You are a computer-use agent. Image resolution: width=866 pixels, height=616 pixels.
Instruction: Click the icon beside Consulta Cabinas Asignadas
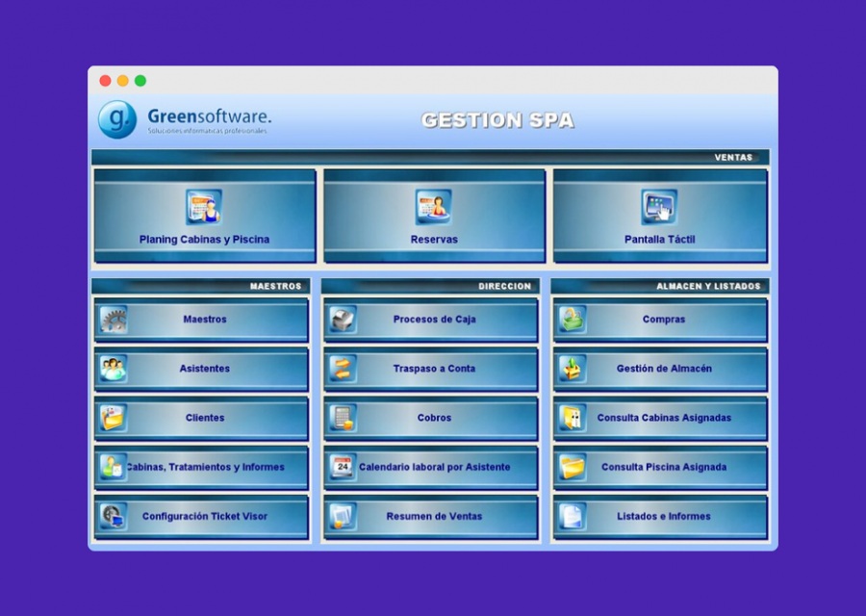pos(573,418)
